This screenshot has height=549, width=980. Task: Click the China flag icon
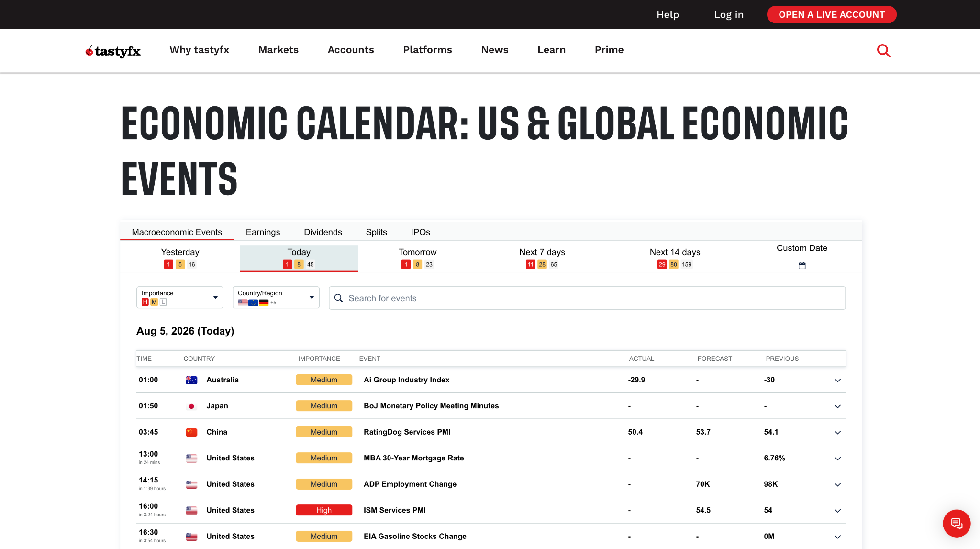coord(191,432)
